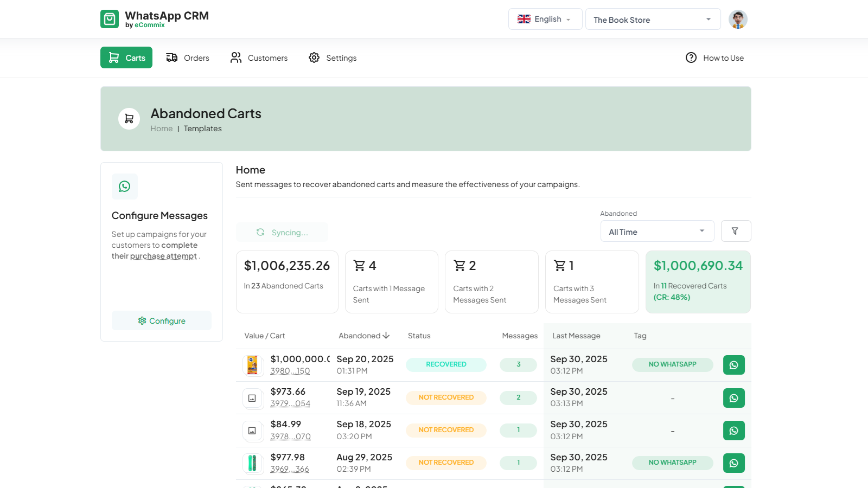Screen dimensions: 868x488
Task: Open WhatsApp chat for the $973.66 cart
Action: (x=733, y=398)
